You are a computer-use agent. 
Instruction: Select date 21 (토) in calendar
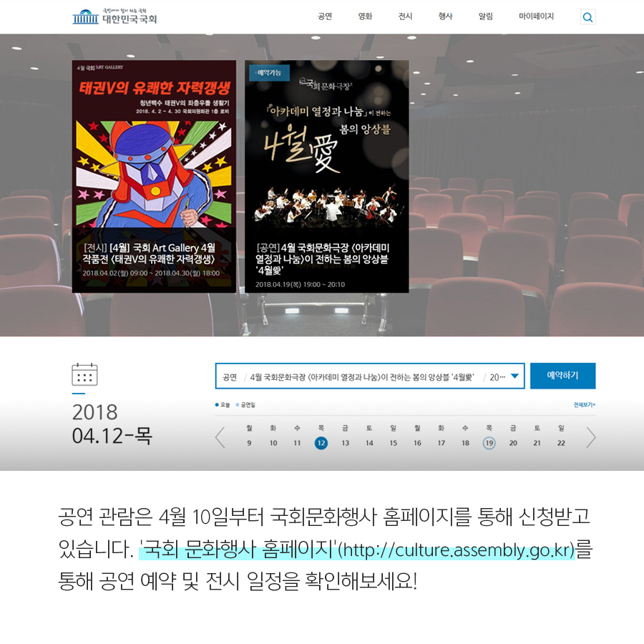pos(537,443)
